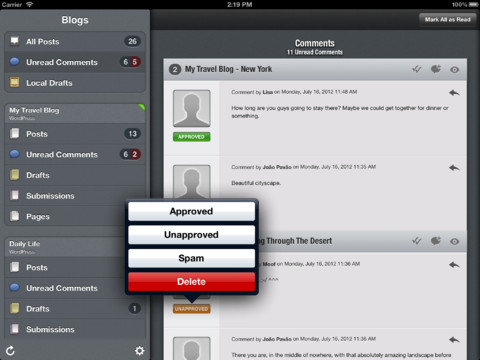Open Local Drafts list
Viewport: 480px width, 360px height.
coord(75,83)
